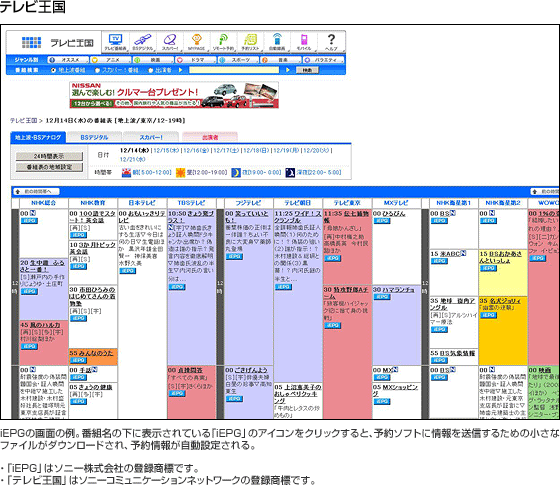Click the テレビ王国 logo in header
Viewport: 560px width, 485px height.
coord(57,42)
